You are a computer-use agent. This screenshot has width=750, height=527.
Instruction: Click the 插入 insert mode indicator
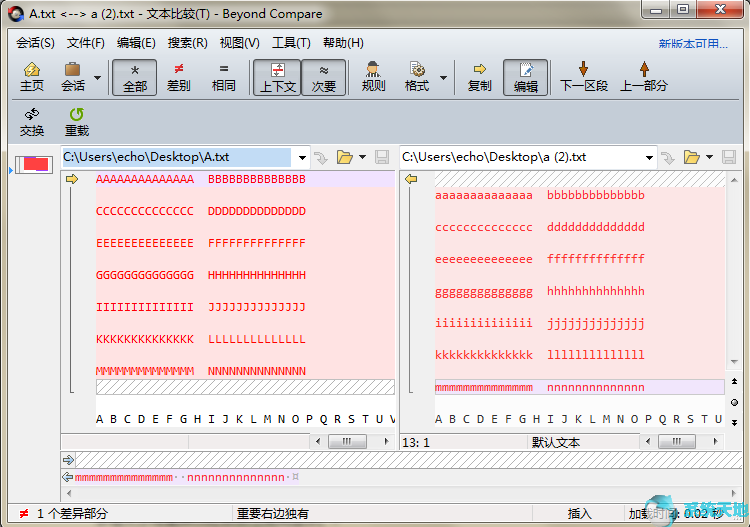[580, 514]
